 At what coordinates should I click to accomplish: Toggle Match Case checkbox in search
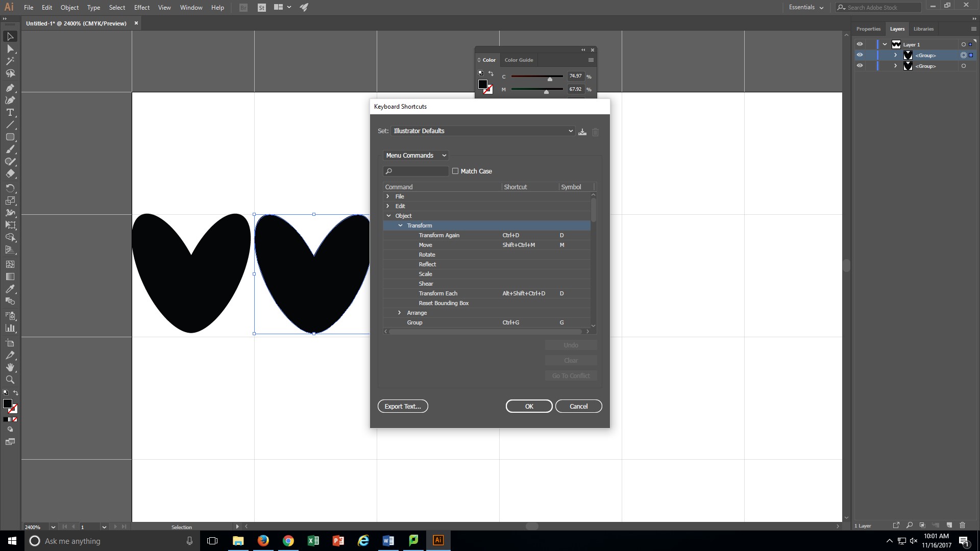(x=455, y=170)
